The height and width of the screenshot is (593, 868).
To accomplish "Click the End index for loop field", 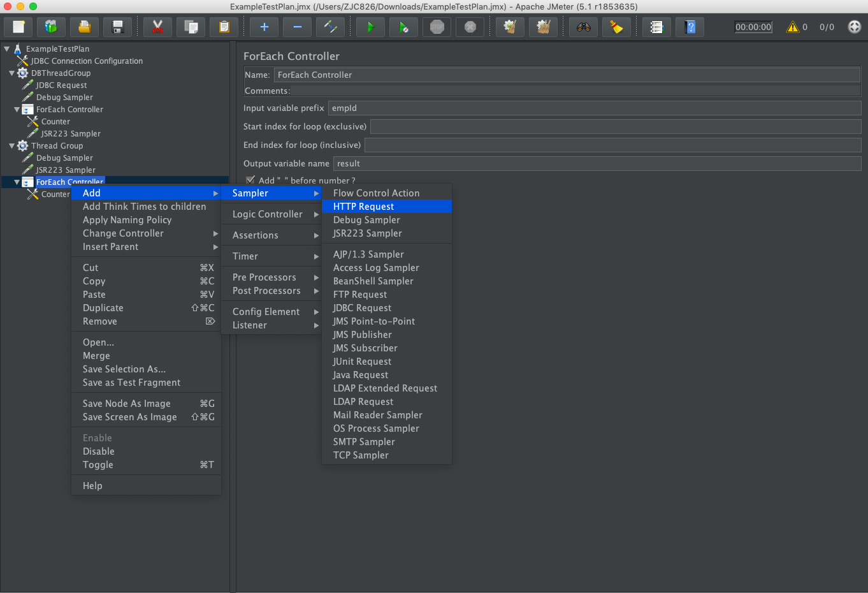I will (613, 145).
